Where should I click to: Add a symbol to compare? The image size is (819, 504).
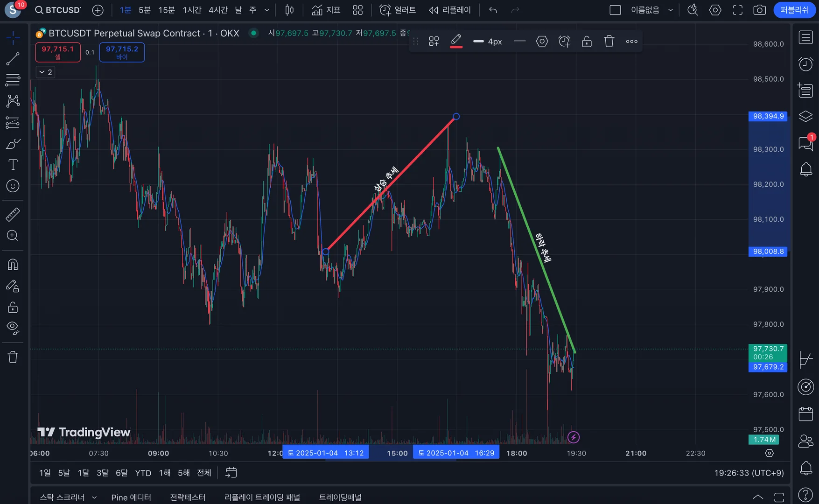(x=98, y=10)
